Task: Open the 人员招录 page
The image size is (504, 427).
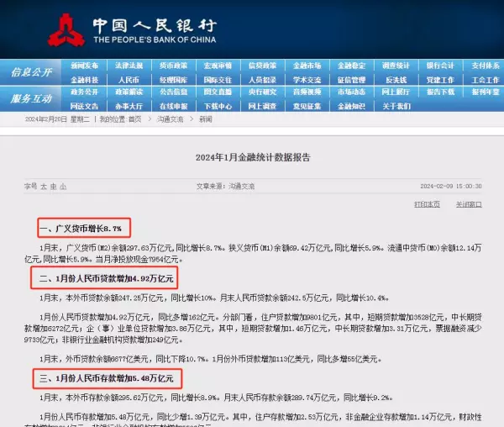Action: 262,80
